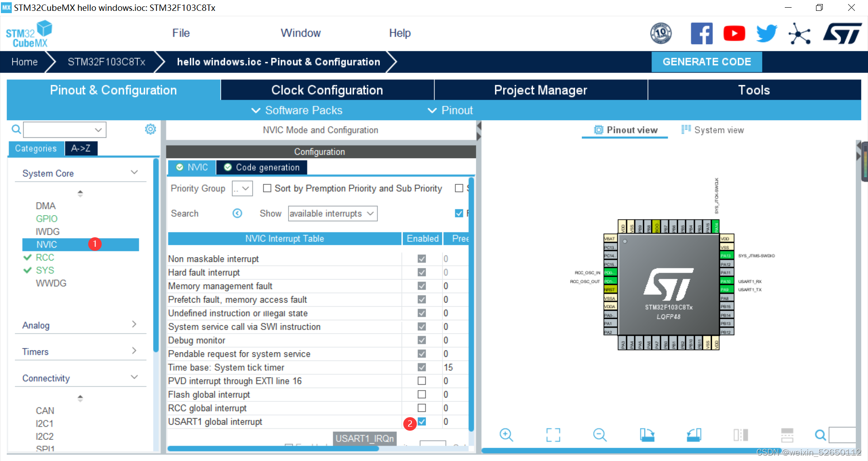This screenshot has height=461, width=868.
Task: Click the System Core sort arrows
Action: (80, 193)
